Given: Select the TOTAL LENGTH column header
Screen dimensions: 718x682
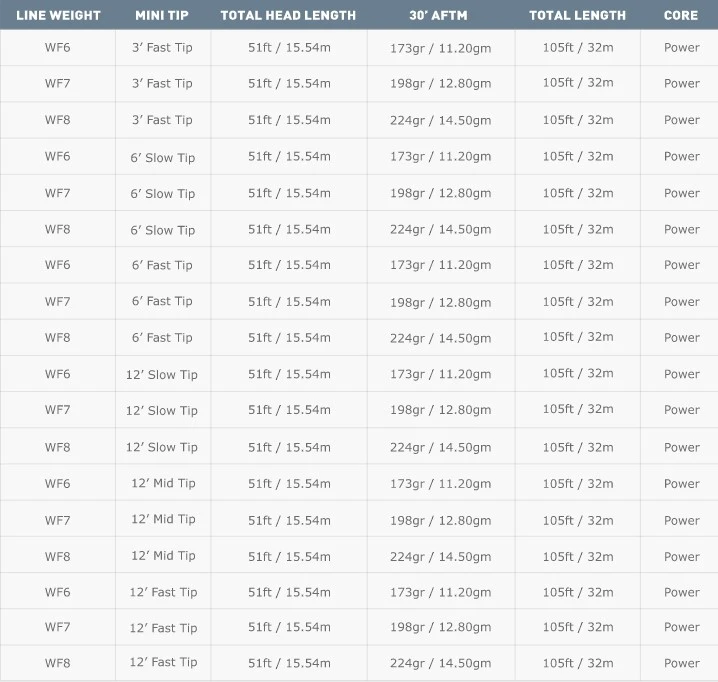Looking at the screenshot, I should 578,15.
